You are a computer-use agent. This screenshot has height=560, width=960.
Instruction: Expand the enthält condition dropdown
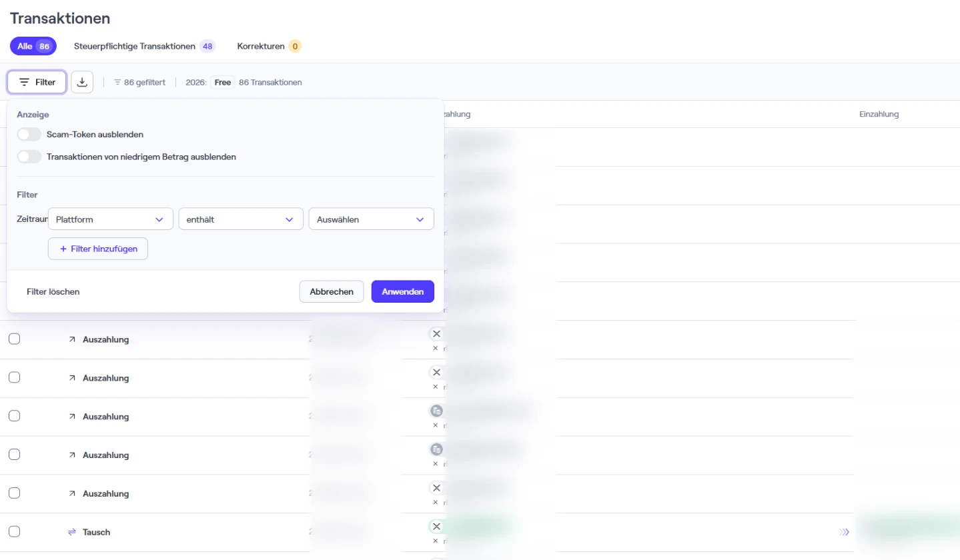click(x=241, y=219)
